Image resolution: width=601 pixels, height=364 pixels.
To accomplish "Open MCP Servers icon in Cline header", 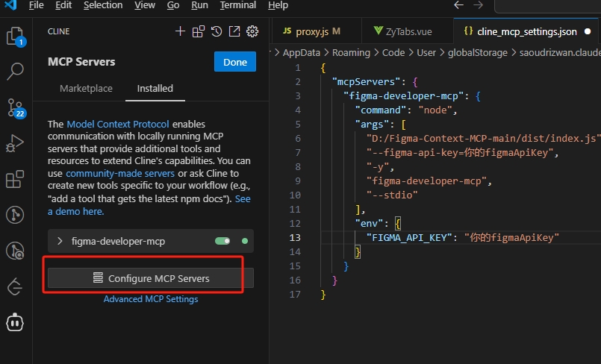I will click(x=199, y=31).
